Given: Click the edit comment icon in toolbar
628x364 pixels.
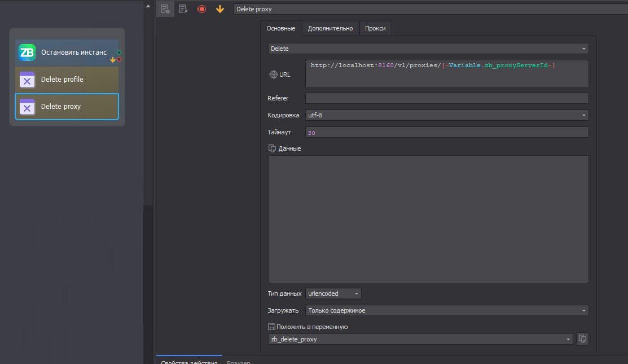Looking at the screenshot, I should pos(183,9).
